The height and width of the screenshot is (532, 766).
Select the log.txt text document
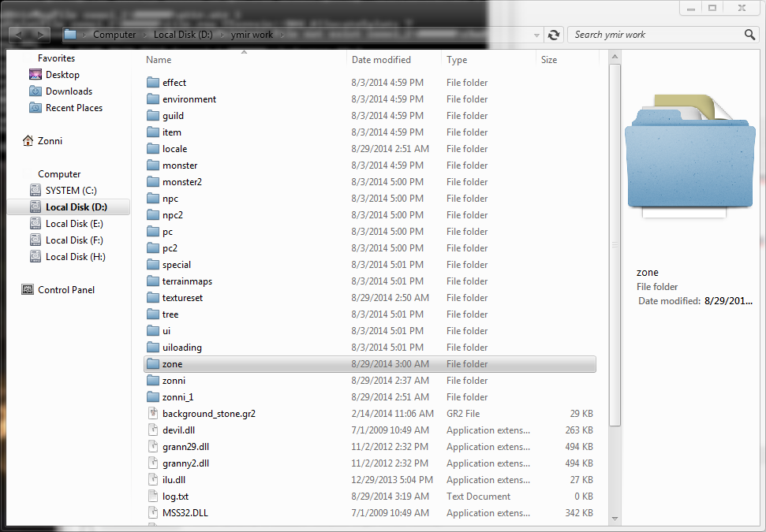point(175,497)
